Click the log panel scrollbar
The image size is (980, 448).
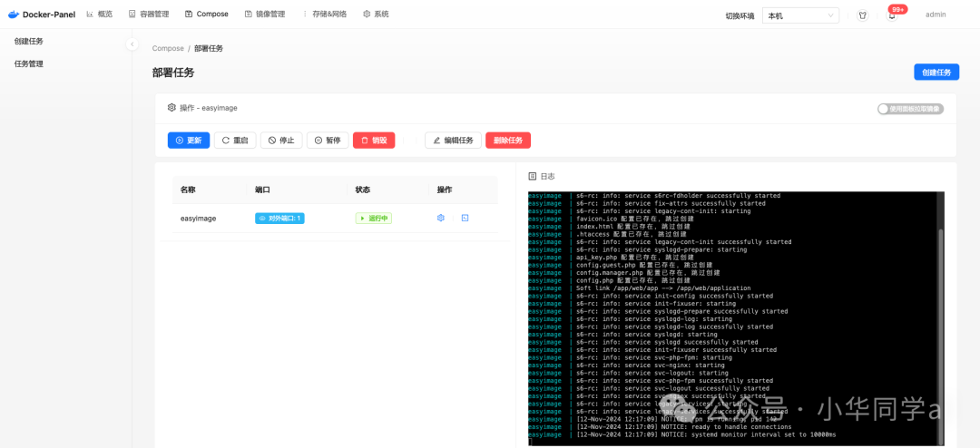coord(940,335)
